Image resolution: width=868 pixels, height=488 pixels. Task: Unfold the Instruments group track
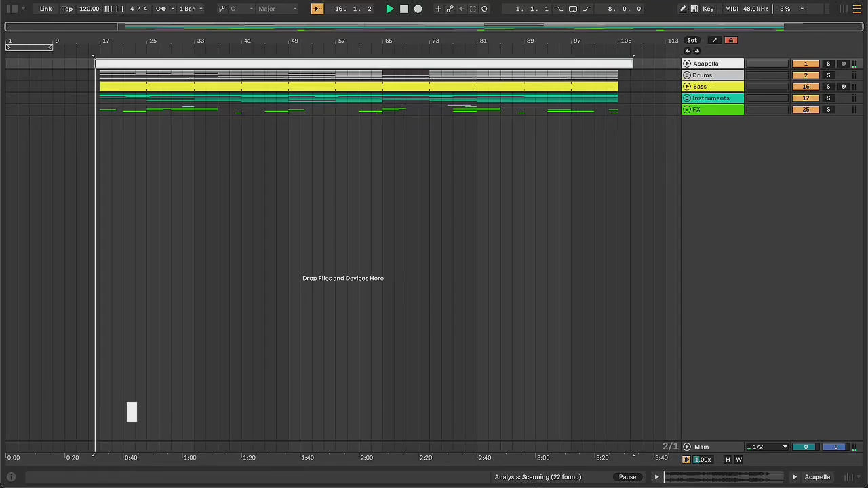687,98
